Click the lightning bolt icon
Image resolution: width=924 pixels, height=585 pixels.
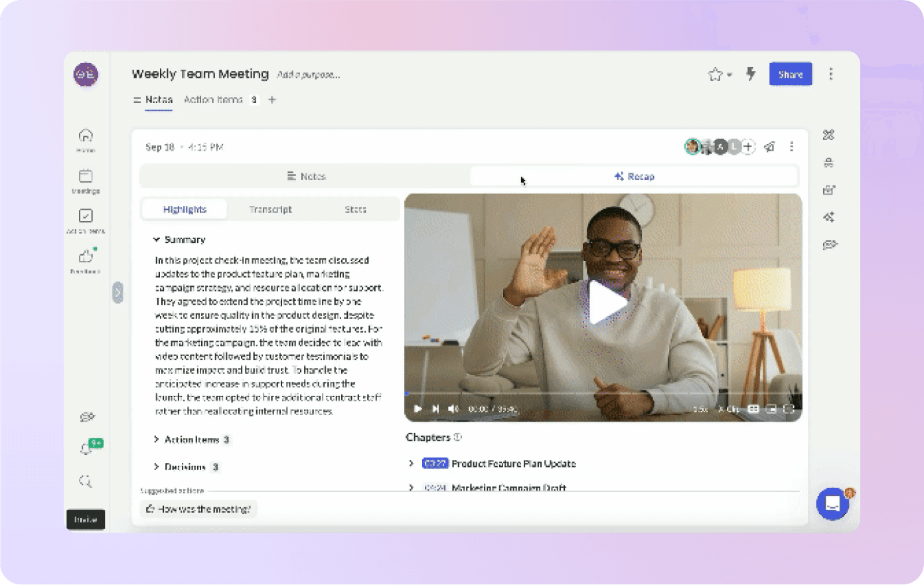[751, 74]
